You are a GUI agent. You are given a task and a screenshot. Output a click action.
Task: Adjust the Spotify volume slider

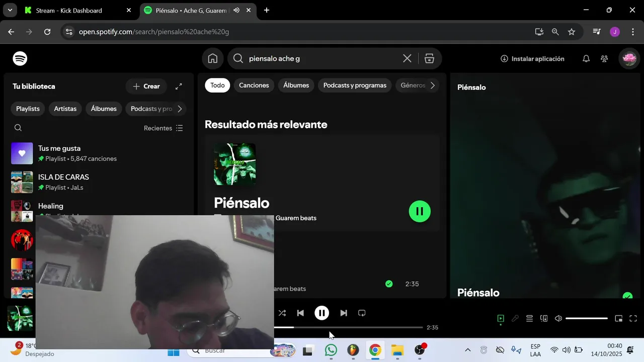point(587,318)
